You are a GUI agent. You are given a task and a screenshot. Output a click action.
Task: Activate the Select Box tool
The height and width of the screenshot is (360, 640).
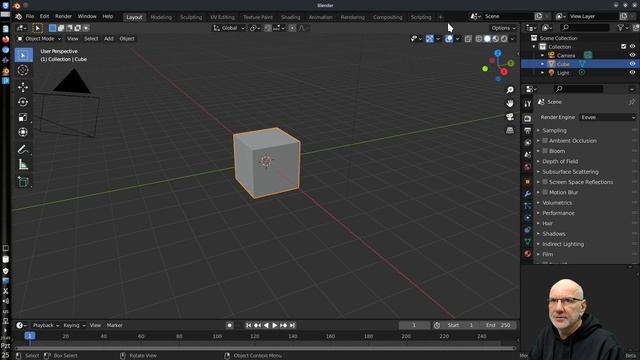23,55
